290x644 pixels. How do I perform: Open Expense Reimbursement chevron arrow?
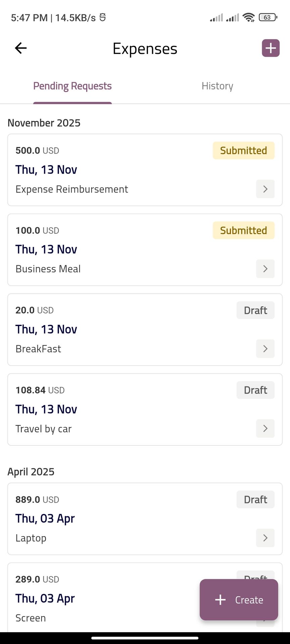[x=265, y=189]
